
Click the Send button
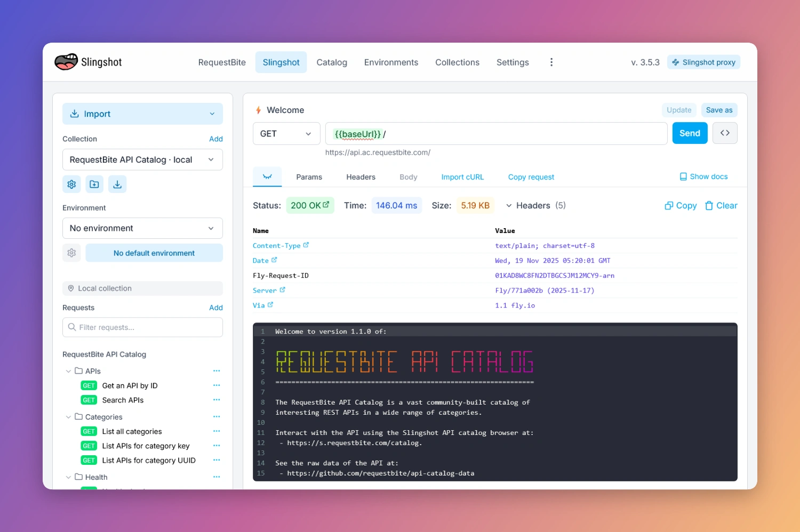click(x=690, y=133)
